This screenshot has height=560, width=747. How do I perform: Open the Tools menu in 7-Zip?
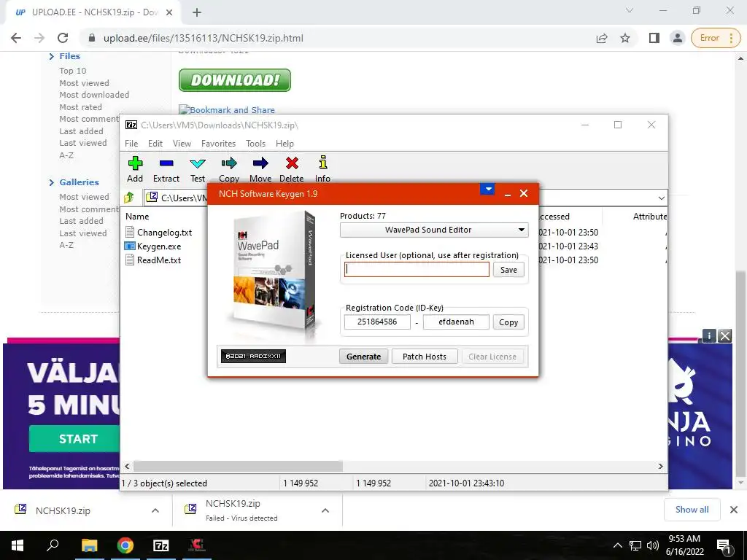(255, 144)
